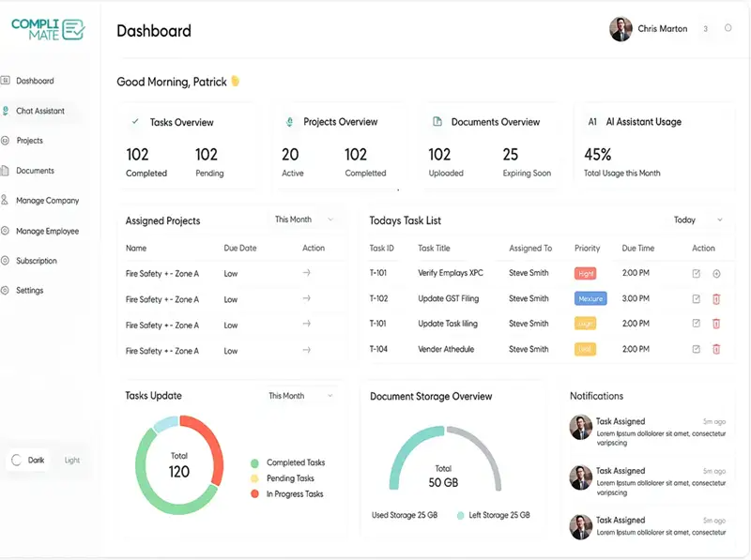Click the red In Progress Tasks legend dot
Screen dimensions: 751x560
click(x=254, y=494)
